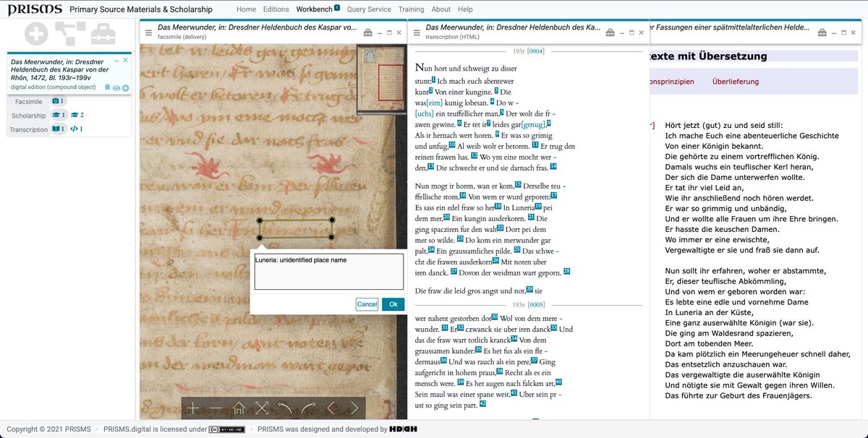
Task: Toggle full screen in the facsimile viewer
Action: tap(262, 408)
